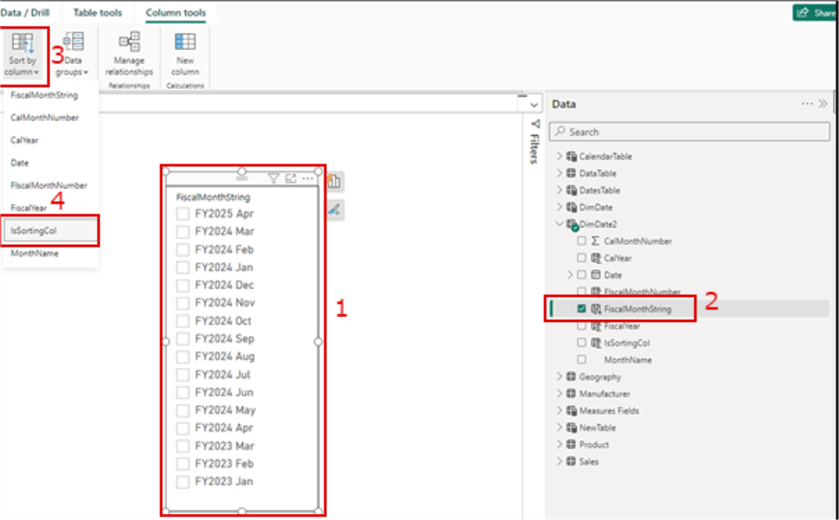839x520 pixels.
Task: Expand the Filters pane
Action: 534,141
